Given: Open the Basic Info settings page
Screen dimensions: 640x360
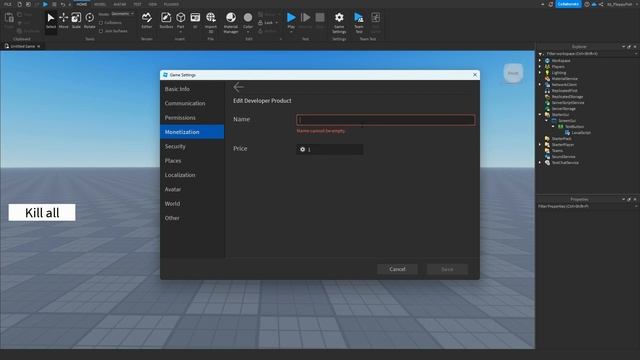Looking at the screenshot, I should click(192, 89).
